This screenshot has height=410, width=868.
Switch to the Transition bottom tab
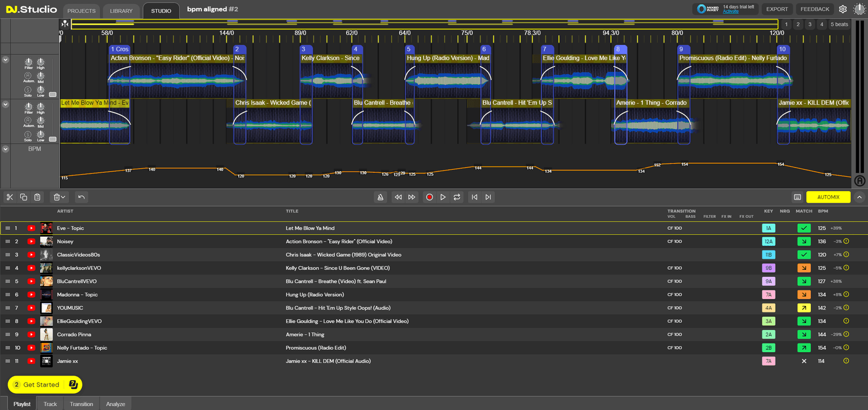point(81,404)
